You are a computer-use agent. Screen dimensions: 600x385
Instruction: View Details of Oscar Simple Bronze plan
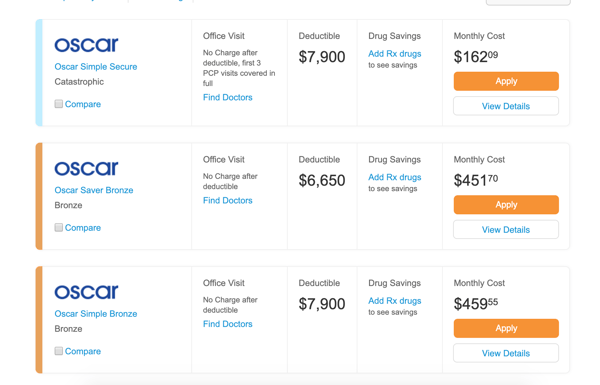pyautogui.click(x=506, y=353)
